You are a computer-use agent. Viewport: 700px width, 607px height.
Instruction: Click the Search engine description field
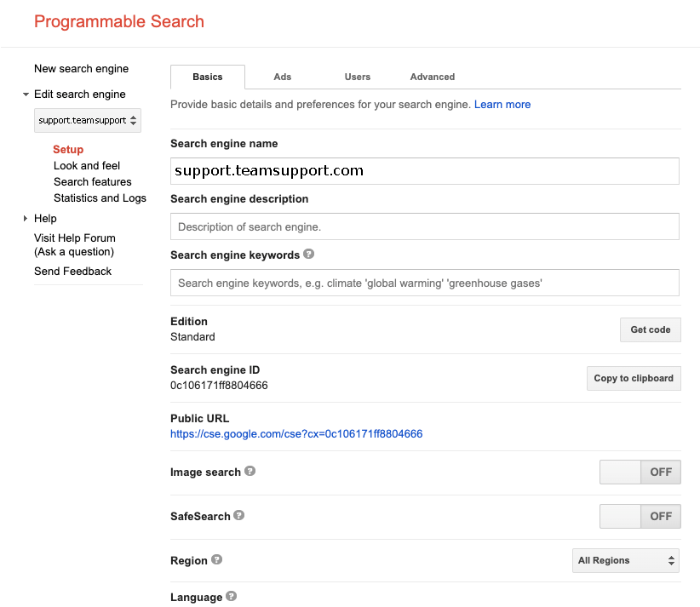point(424,226)
